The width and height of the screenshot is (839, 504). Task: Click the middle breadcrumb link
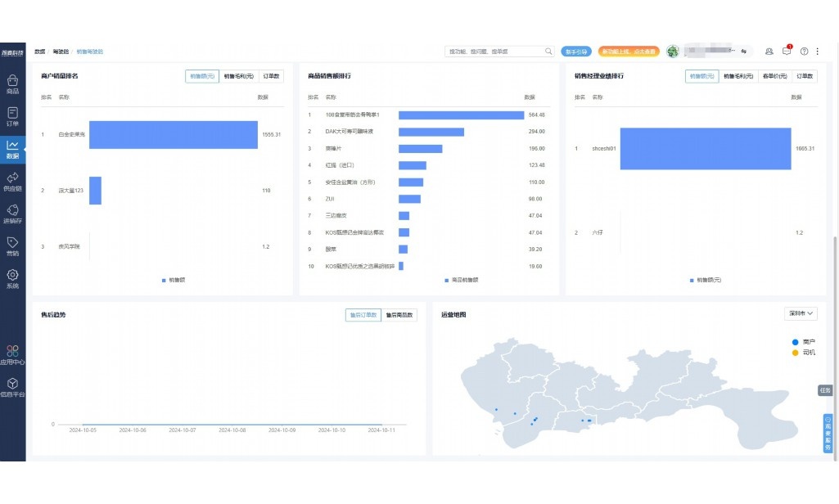tap(61, 52)
